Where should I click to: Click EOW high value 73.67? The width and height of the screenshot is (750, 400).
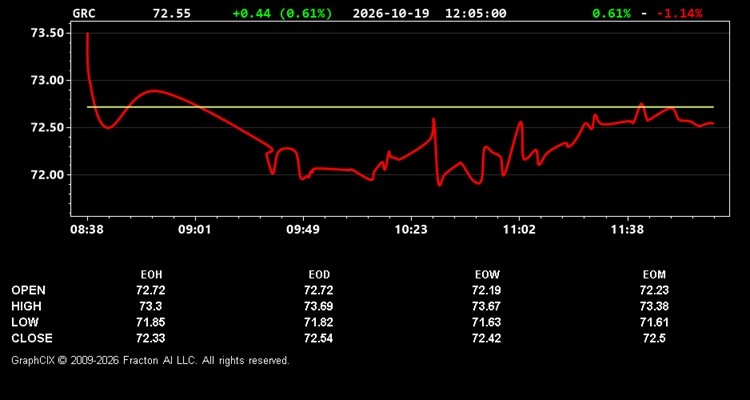coord(486,306)
